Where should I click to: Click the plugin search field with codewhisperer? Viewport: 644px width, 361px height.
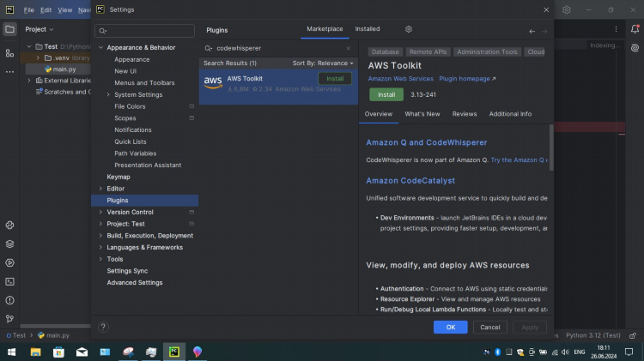279,48
